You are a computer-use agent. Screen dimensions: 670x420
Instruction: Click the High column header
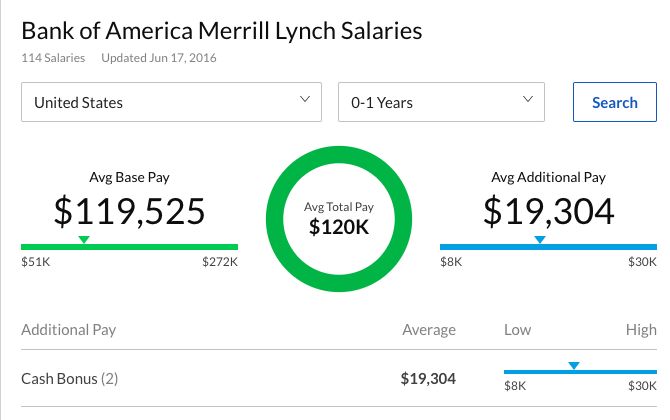[641, 330]
